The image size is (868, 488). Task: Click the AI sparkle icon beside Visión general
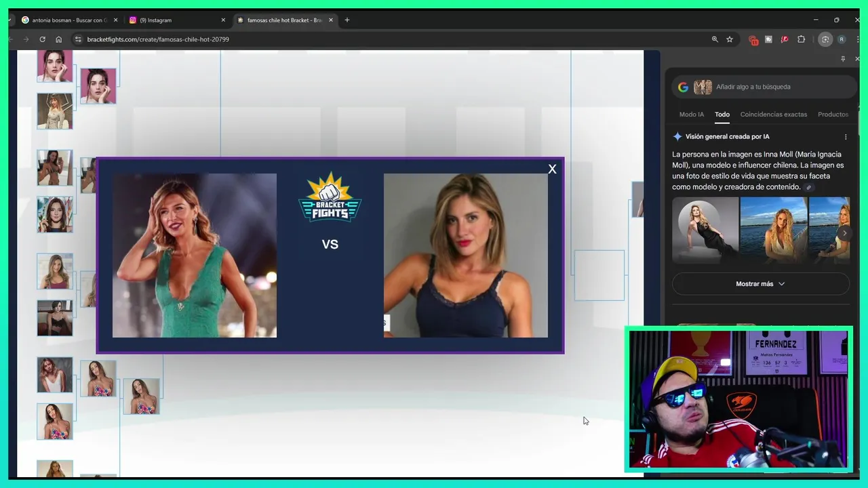coord(677,137)
